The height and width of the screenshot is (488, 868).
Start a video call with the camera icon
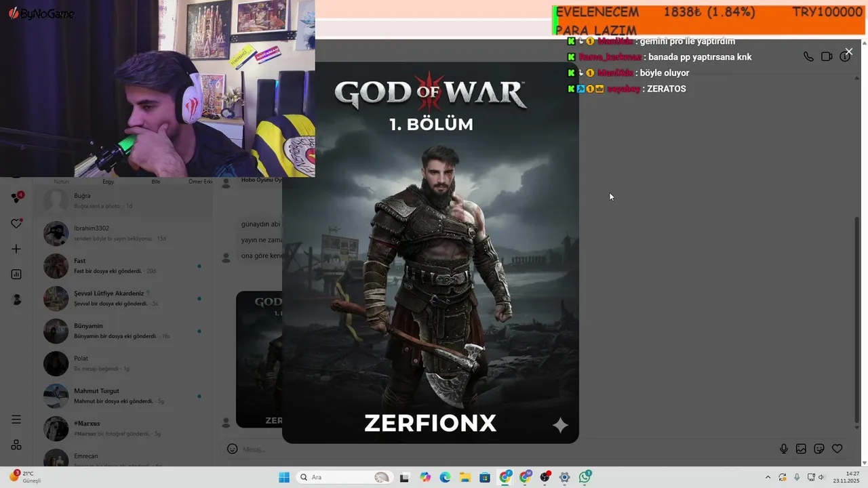click(827, 57)
